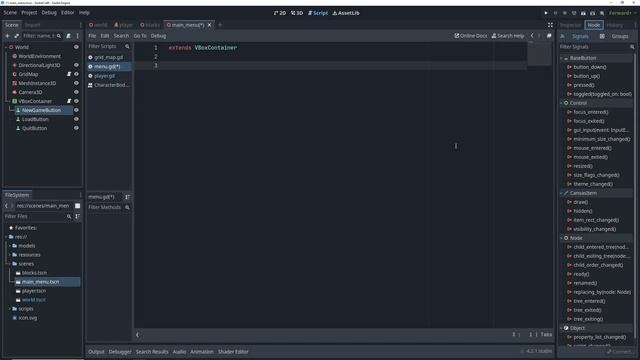Sort files in FileSystem dock
The image size is (640, 360).
[x=78, y=216]
